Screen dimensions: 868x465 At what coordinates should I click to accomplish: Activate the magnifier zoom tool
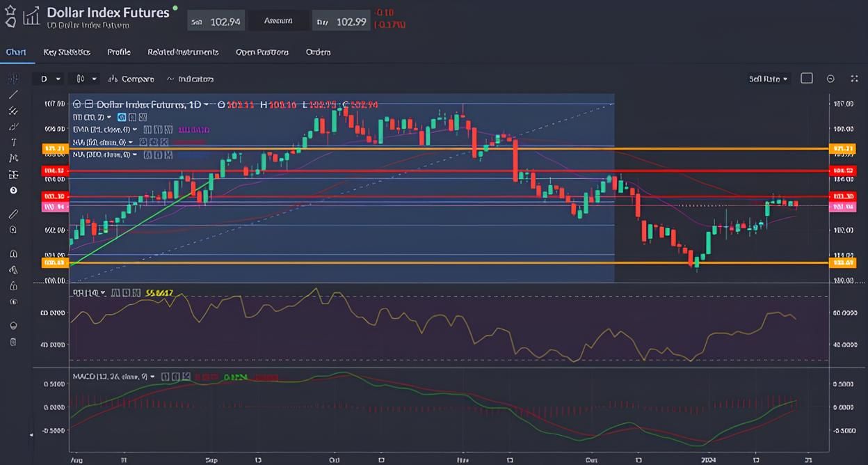click(13, 230)
